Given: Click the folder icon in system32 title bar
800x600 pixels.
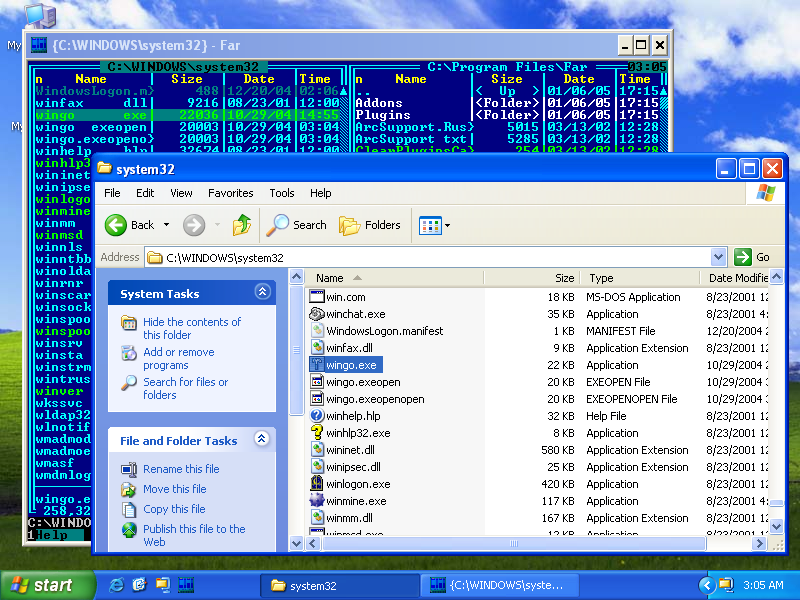Looking at the screenshot, I should point(105,168).
